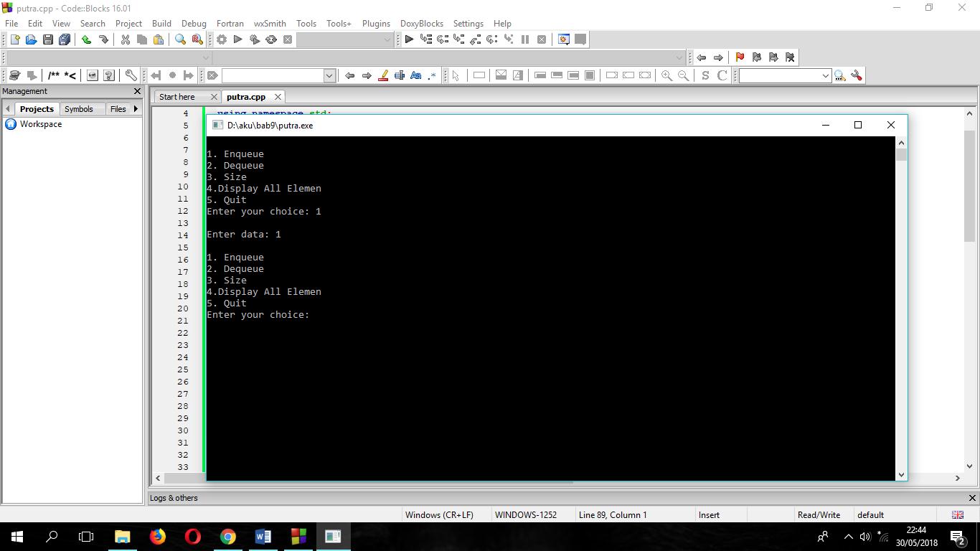Viewport: 980px width, 551px height.
Task: Expand the ThreadSearch expression dropdown
Action: [x=825, y=75]
